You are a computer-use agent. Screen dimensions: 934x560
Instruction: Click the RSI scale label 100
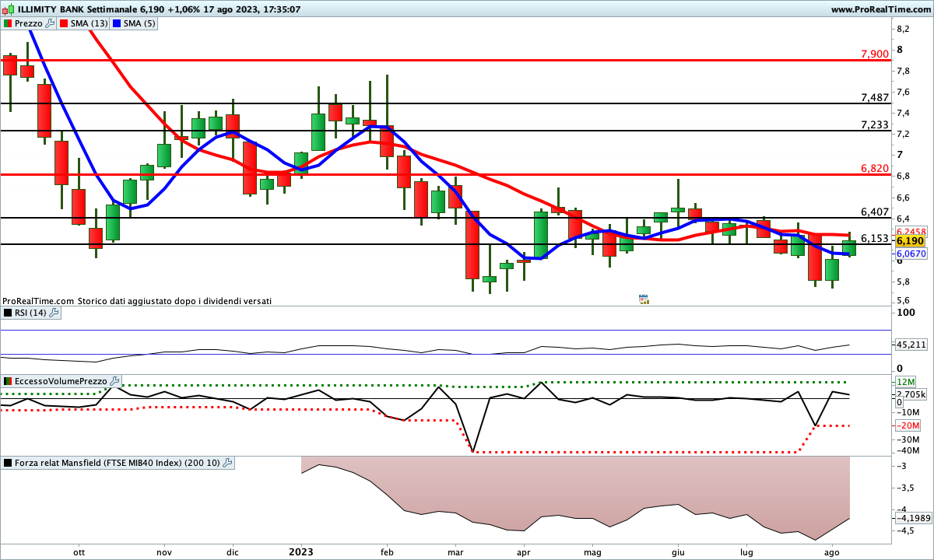[906, 313]
